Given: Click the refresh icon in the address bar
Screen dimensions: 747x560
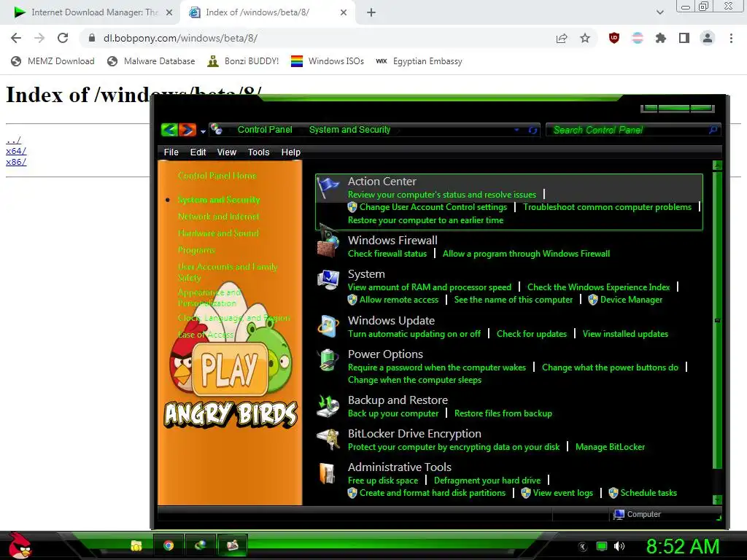Looking at the screenshot, I should click(533, 130).
